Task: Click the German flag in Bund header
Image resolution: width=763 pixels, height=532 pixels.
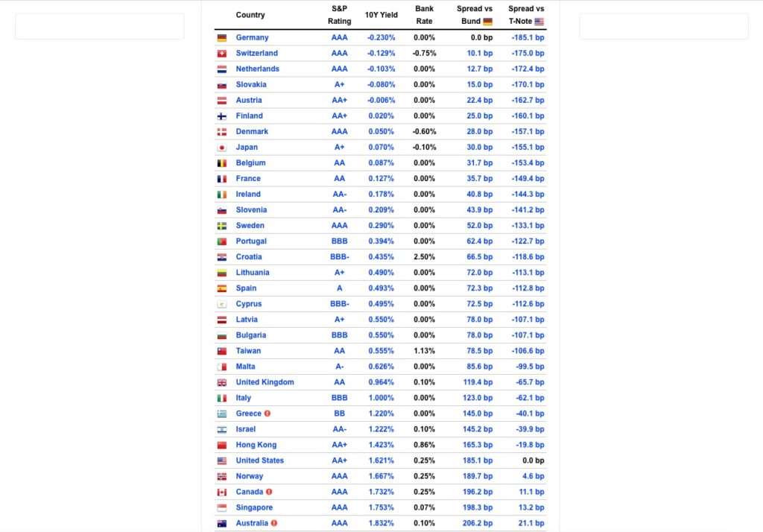Action: 487,22
